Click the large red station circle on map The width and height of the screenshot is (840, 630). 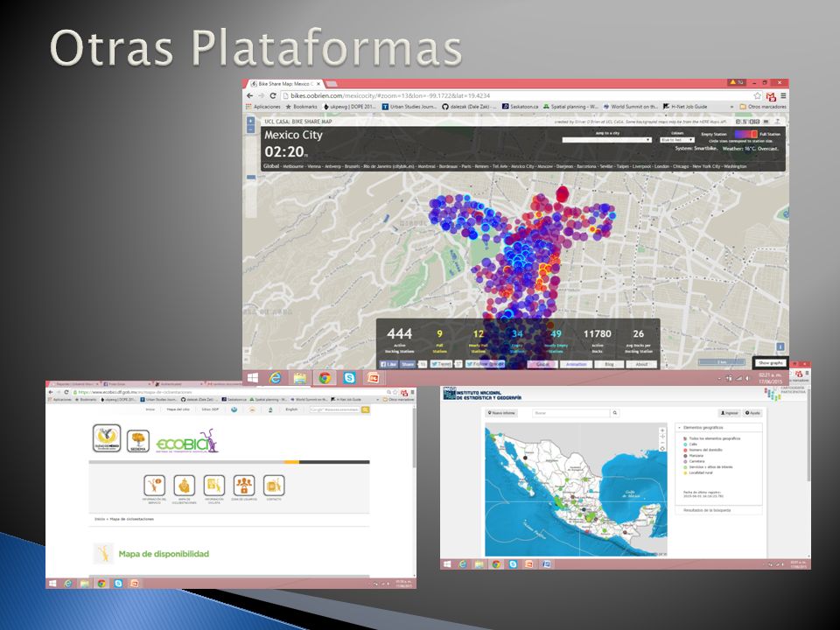562,193
